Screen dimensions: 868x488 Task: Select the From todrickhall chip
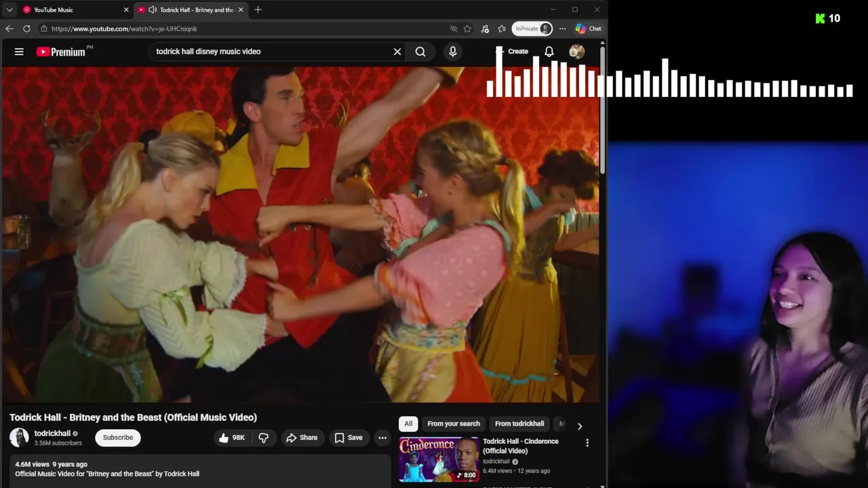pyautogui.click(x=519, y=424)
